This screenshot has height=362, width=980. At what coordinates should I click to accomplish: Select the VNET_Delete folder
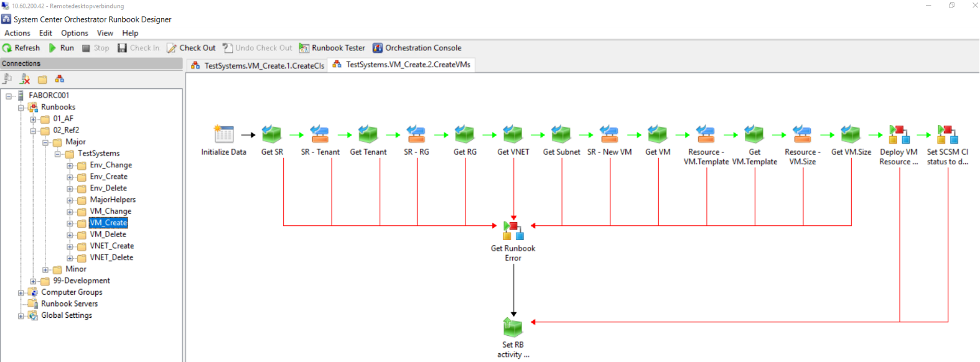pyautogui.click(x=111, y=258)
